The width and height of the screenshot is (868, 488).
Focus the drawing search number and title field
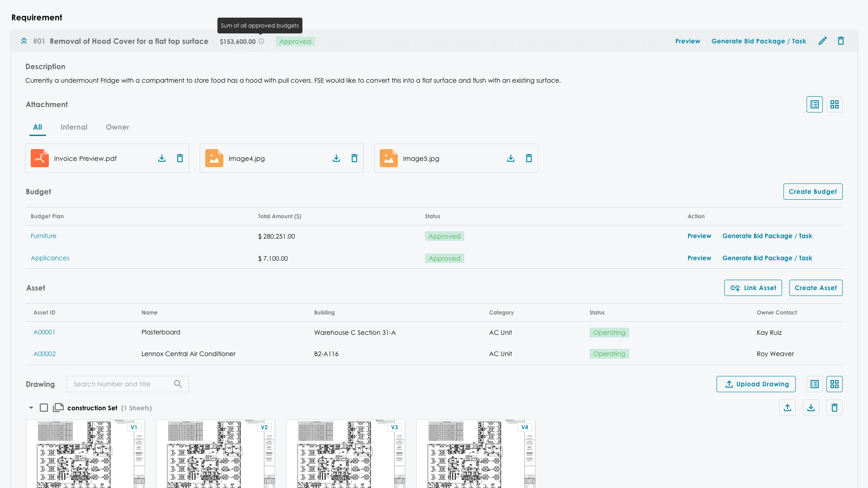120,384
